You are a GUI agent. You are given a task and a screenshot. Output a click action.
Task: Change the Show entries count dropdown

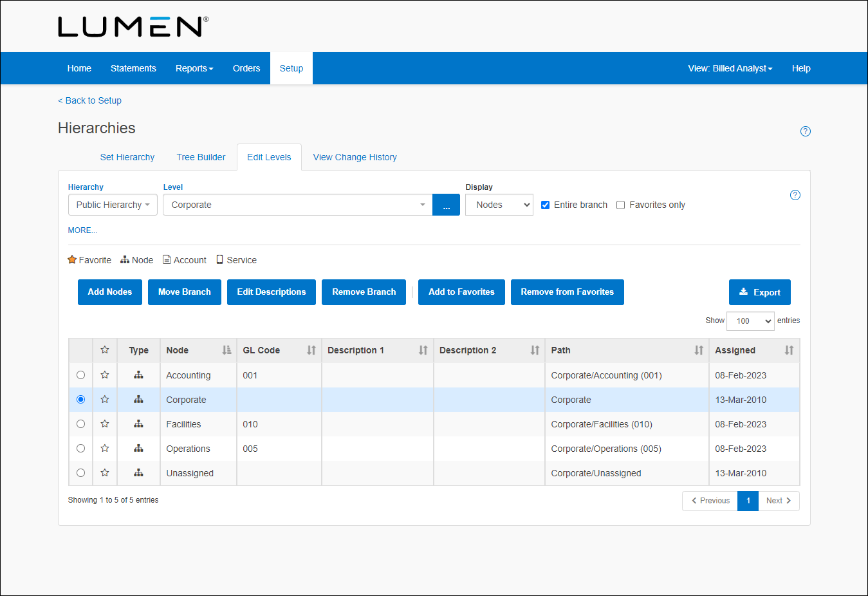[x=750, y=321]
